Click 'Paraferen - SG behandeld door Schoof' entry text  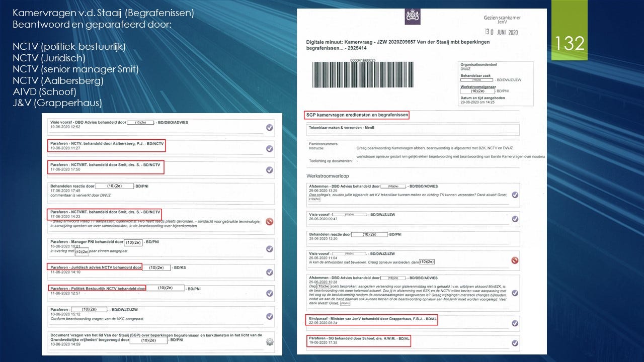click(x=359, y=338)
